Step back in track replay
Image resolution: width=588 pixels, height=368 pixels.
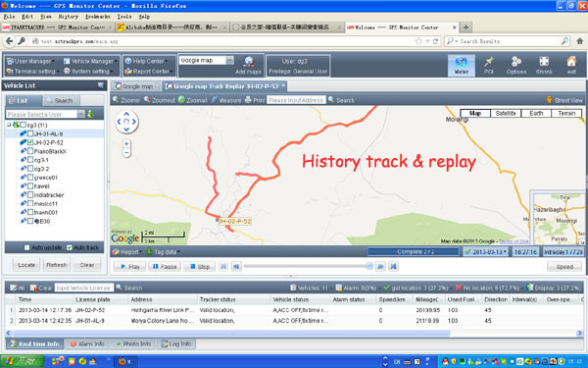(x=236, y=266)
